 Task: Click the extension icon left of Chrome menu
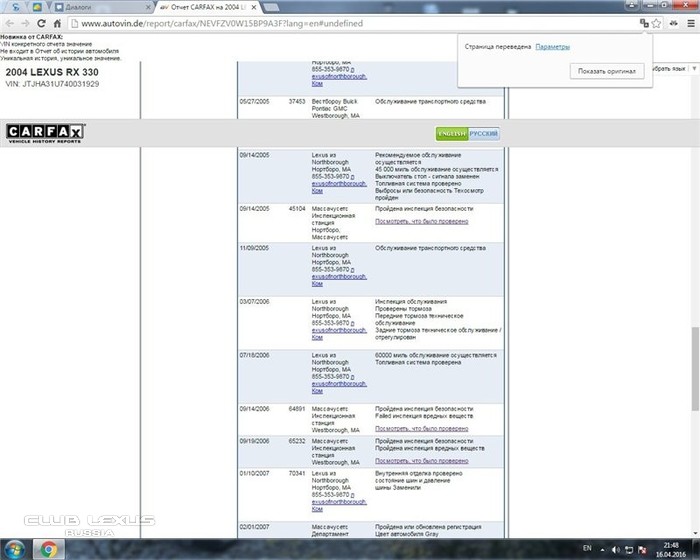click(x=674, y=23)
